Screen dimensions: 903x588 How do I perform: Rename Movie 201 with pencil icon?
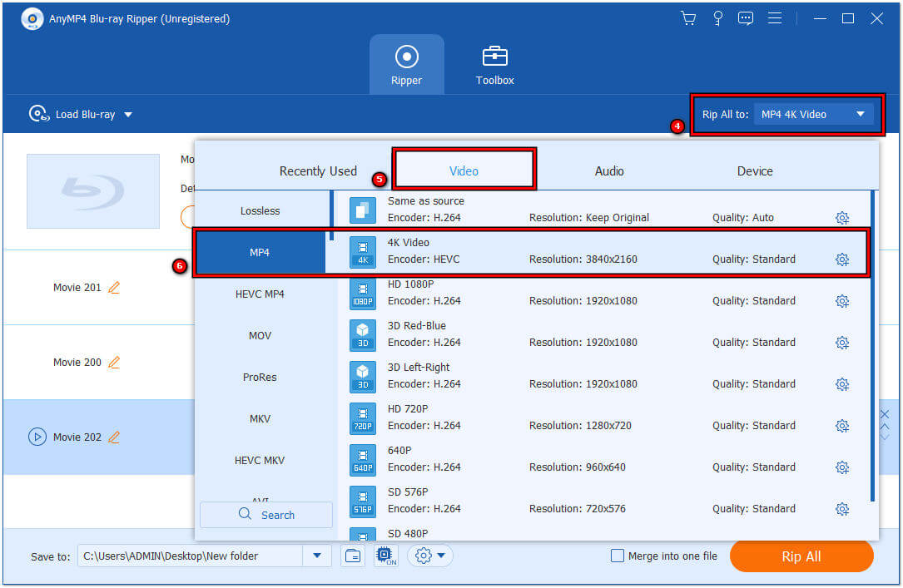[x=114, y=287]
